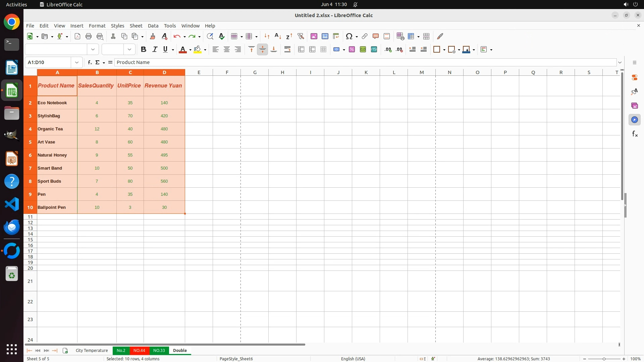This screenshot has width=644, height=362.
Task: Click the zoom slider in status bar
Action: [x=604, y=359]
